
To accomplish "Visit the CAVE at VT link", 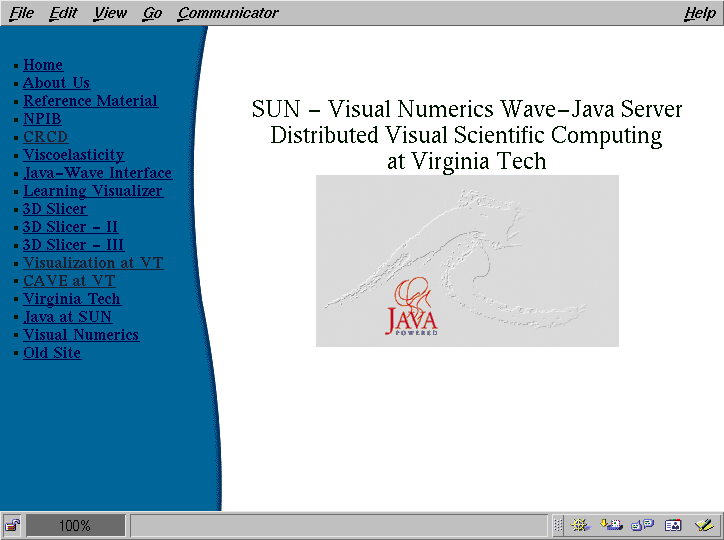I will (x=69, y=281).
